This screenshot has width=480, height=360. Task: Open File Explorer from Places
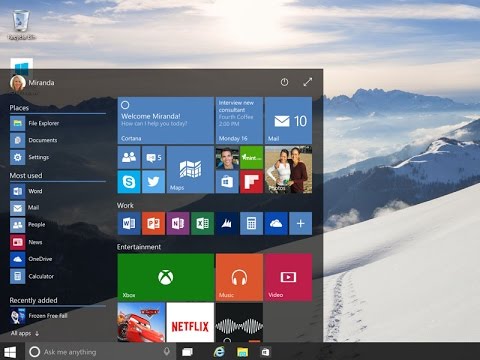pyautogui.click(x=57, y=123)
